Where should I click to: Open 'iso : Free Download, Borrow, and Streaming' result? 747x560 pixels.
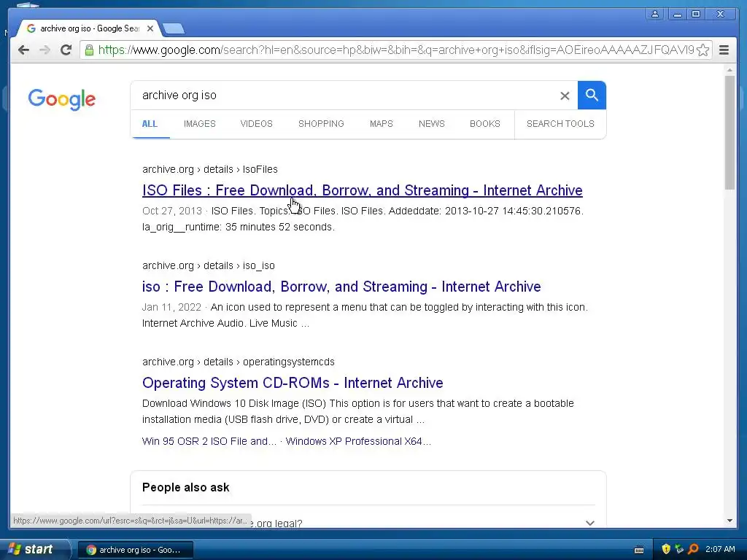pyautogui.click(x=341, y=287)
